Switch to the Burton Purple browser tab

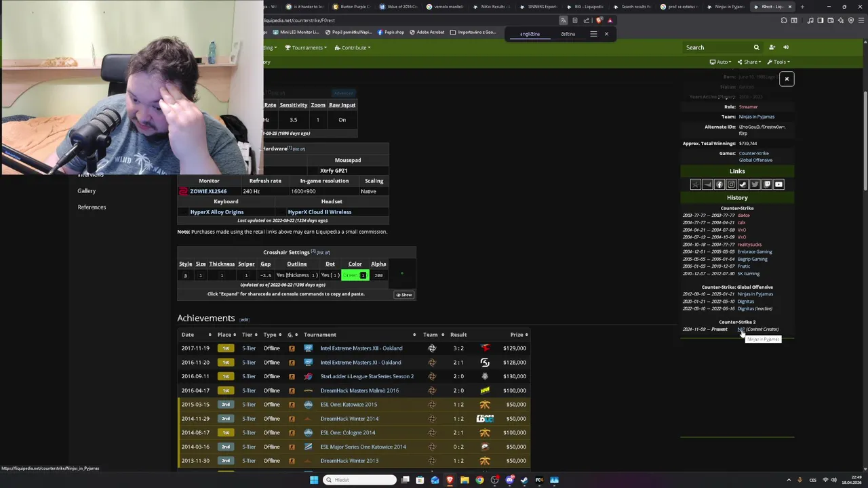click(x=352, y=7)
